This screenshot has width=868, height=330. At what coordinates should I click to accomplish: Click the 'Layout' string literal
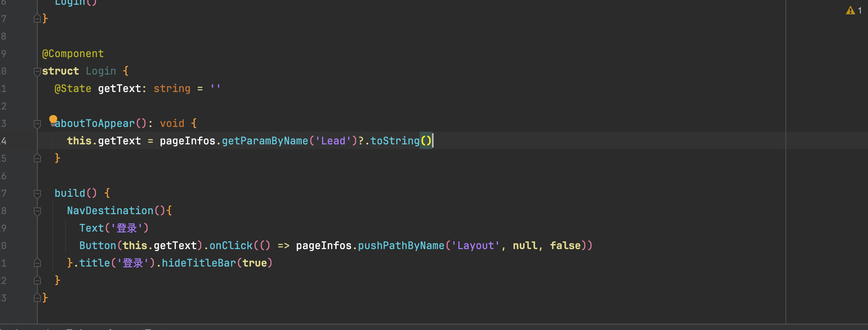click(476, 246)
